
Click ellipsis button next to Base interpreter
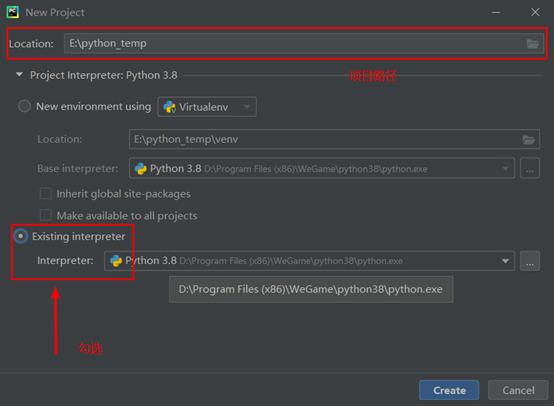(x=530, y=169)
